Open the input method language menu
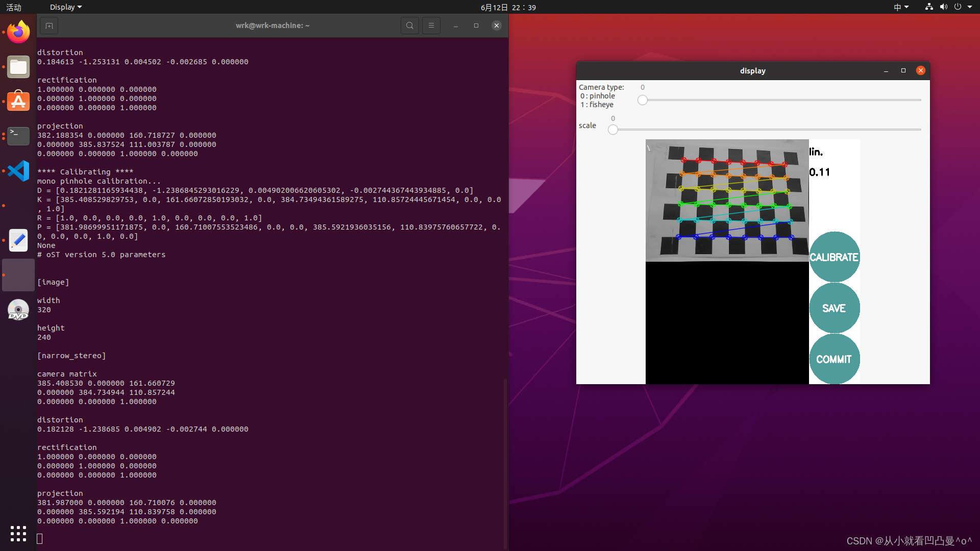This screenshot has height=551, width=980. [901, 7]
